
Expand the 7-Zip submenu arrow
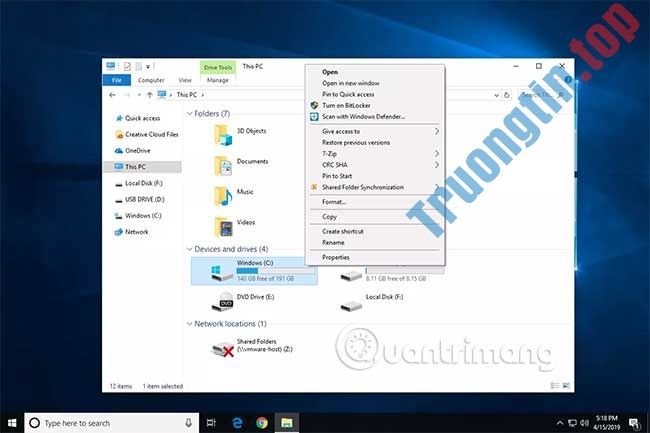coord(437,154)
